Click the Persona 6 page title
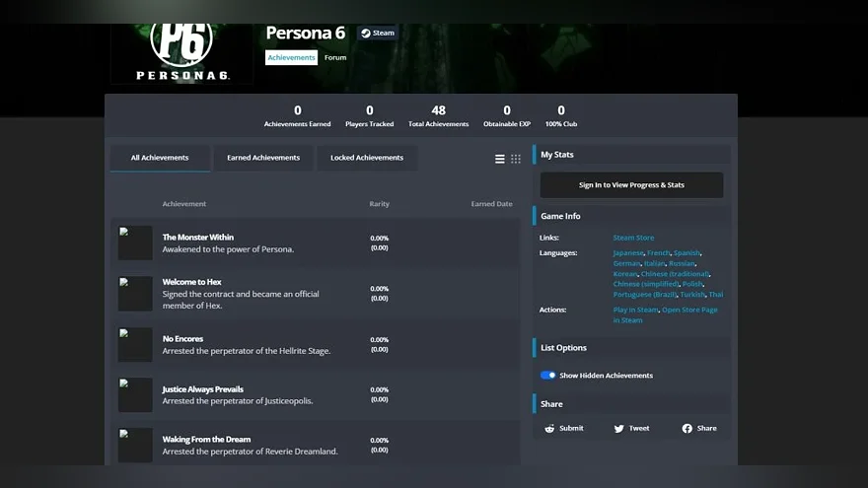868x488 pixels. [x=306, y=34]
